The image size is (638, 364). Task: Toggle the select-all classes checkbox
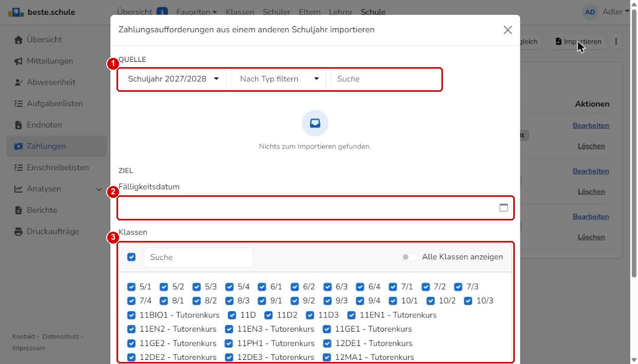(x=131, y=257)
